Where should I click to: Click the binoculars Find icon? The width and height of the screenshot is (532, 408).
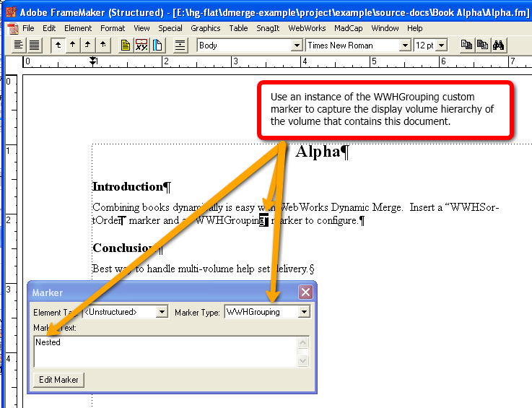pyautogui.click(x=497, y=45)
